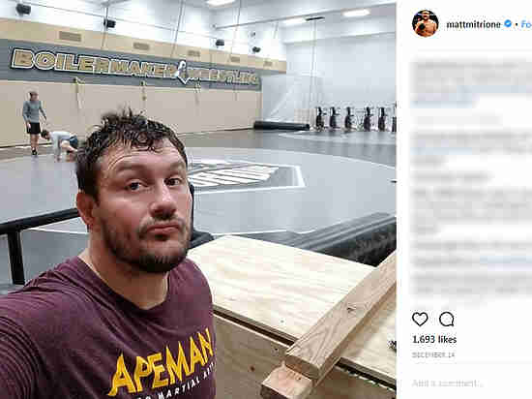Click the row of equipment along the far wall

tap(355, 118)
